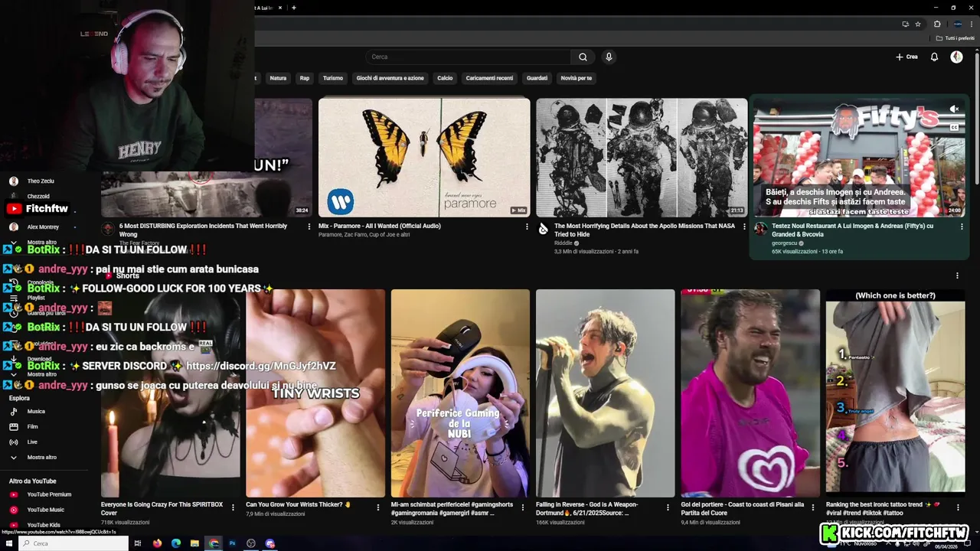
Task: Click the Testez Noul Restaurant video title
Action: [x=852, y=230]
